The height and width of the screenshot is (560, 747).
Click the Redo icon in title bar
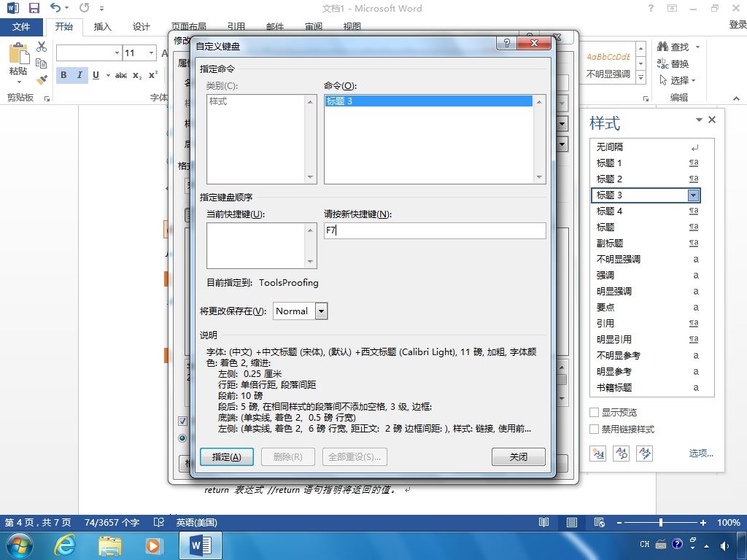(x=85, y=7)
